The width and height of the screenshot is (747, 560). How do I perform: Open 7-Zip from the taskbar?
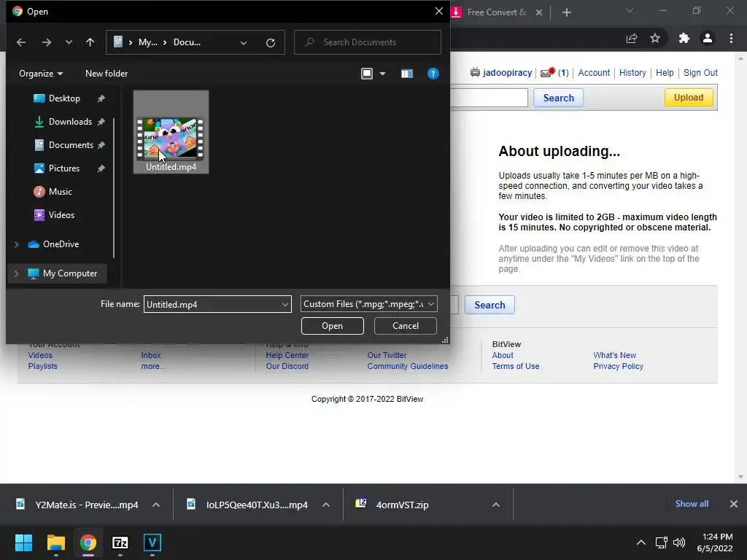[120, 542]
